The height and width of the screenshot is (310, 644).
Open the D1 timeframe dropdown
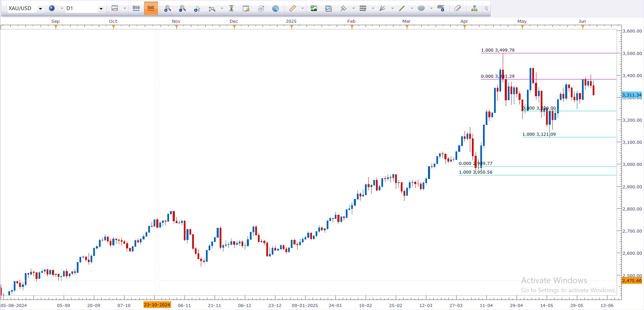click(101, 9)
